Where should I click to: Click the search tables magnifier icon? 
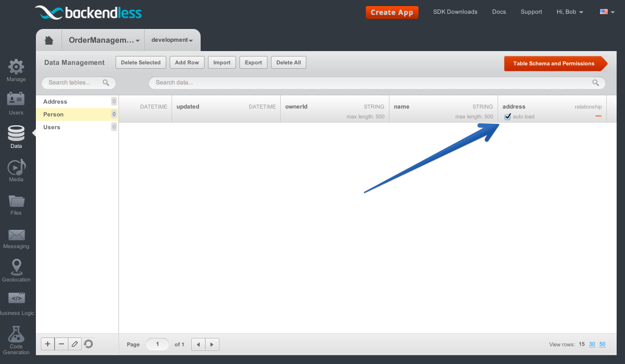(106, 83)
